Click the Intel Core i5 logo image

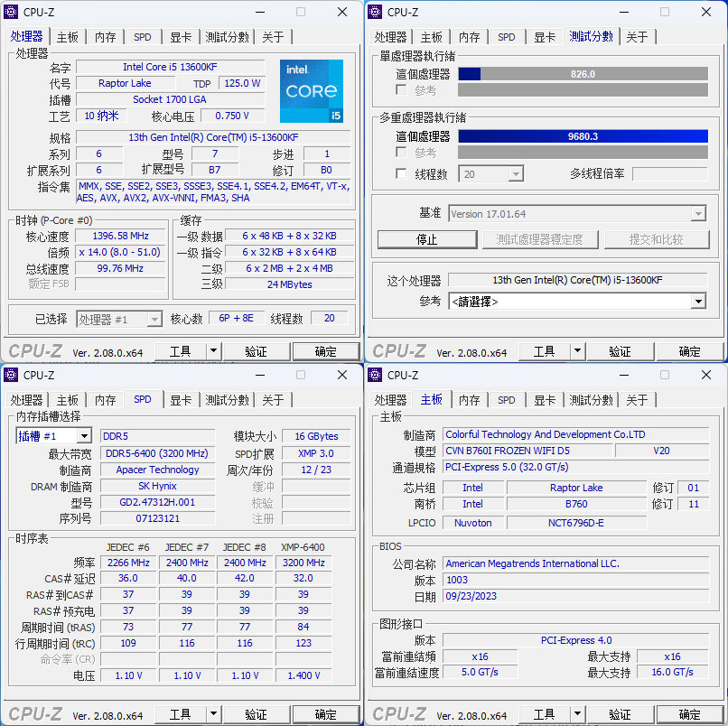coord(311,91)
